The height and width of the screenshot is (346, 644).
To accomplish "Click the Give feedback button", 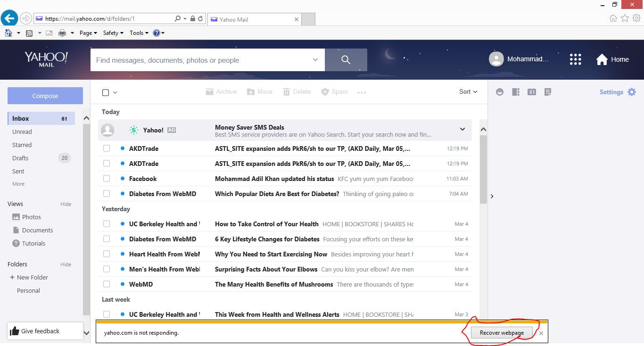I will (45, 331).
